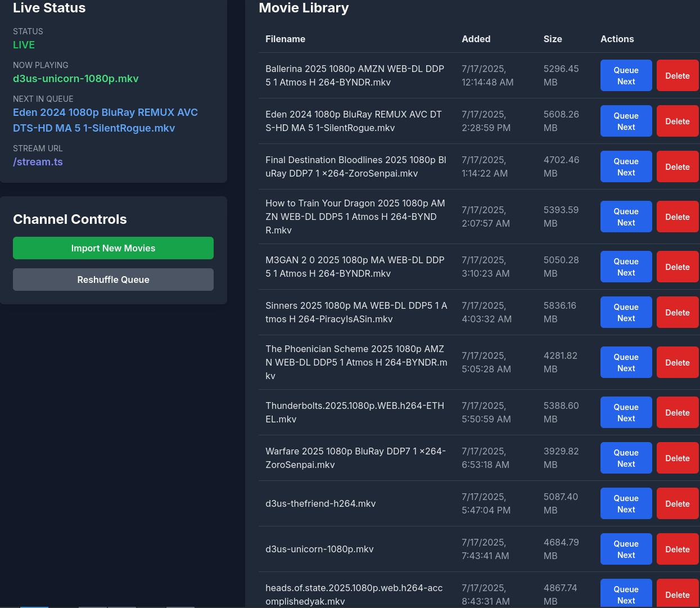Delete The Phoenician Scheme file
Image resolution: width=700 pixels, height=608 pixels.
pyautogui.click(x=678, y=362)
